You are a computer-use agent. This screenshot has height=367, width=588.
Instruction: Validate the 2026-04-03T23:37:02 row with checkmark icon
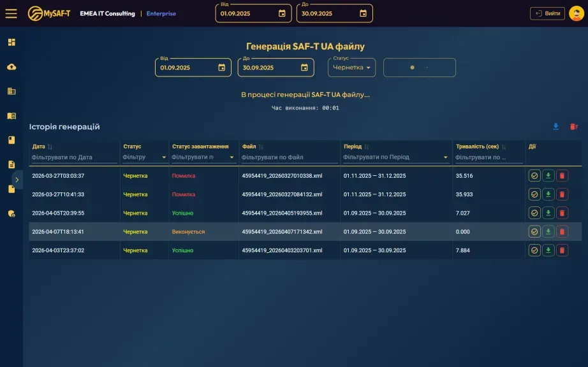534,250
